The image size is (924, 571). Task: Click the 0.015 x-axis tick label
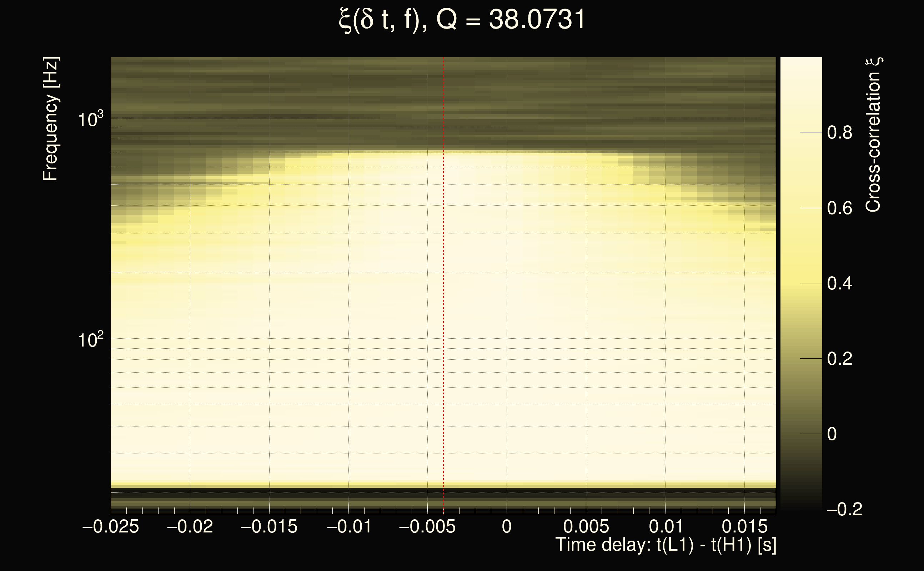(x=744, y=527)
